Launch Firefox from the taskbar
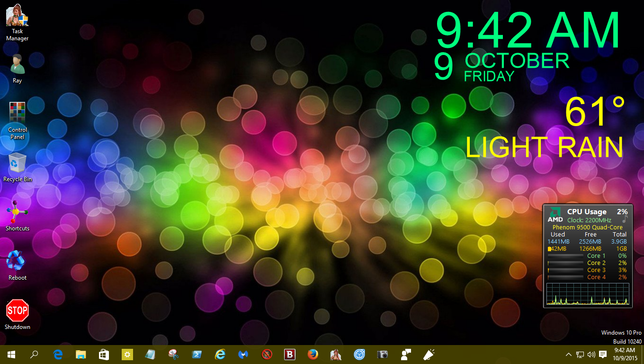This screenshot has width=644, height=364. click(x=313, y=354)
